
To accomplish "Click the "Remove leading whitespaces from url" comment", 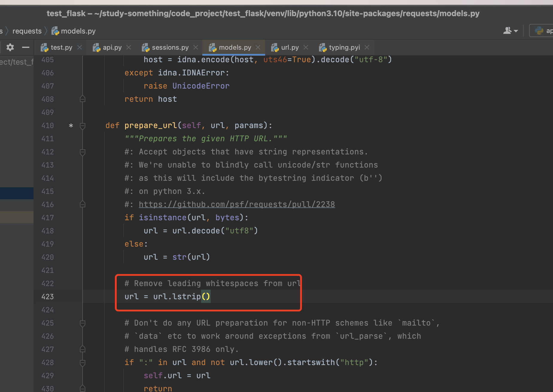I will click(213, 283).
